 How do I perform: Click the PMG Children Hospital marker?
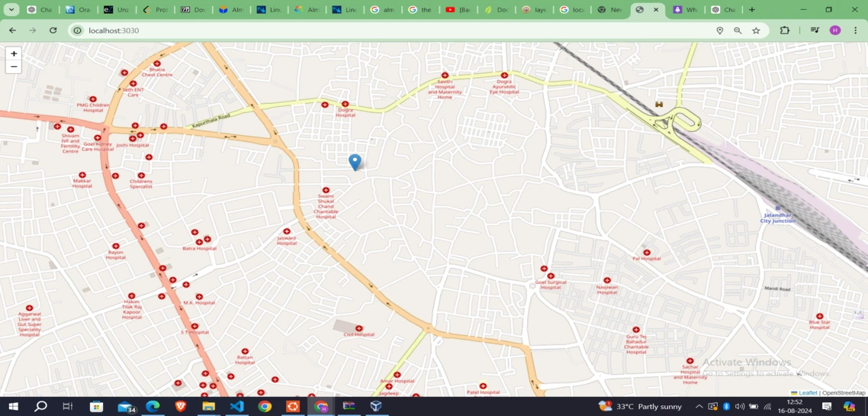point(92,98)
